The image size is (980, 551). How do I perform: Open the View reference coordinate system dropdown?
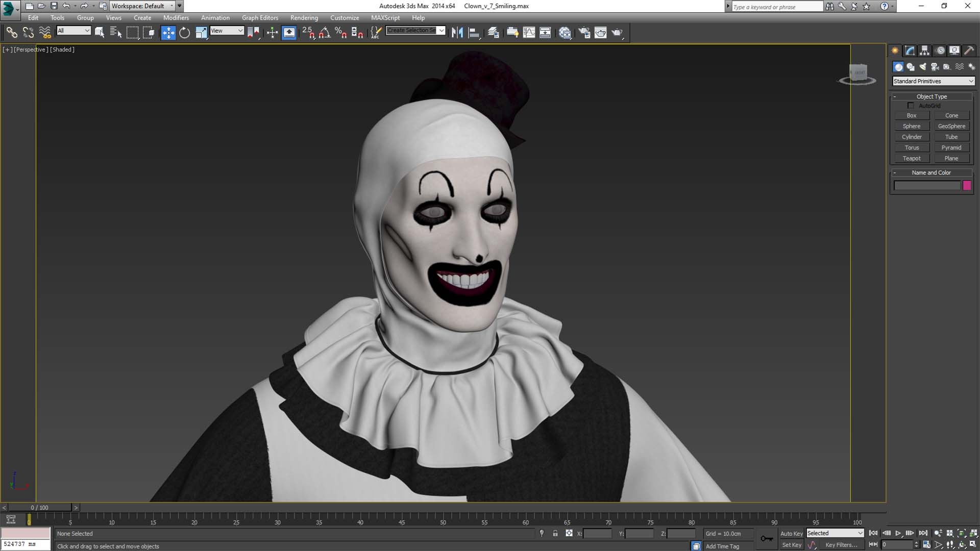pos(227,31)
